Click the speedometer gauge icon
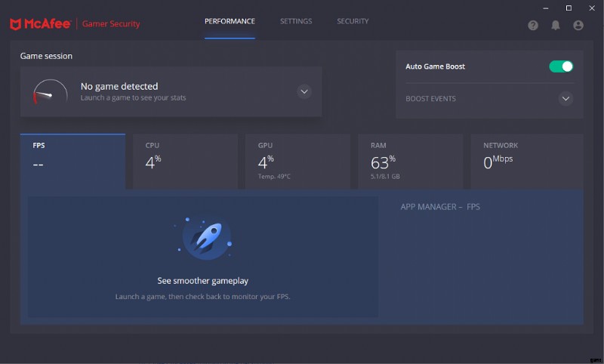This screenshot has width=604, height=364. pos(45,92)
